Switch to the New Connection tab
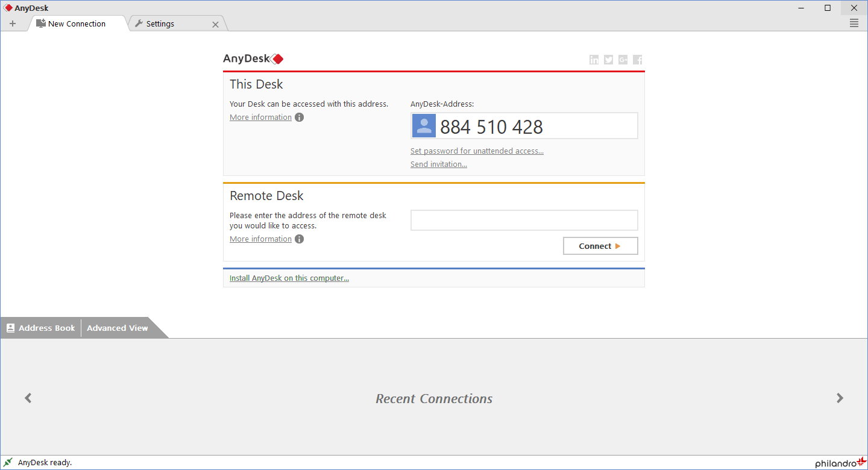 (x=76, y=23)
